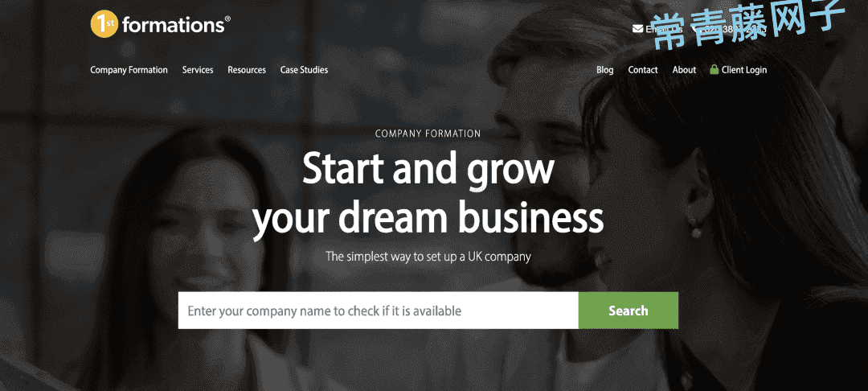The height and width of the screenshot is (391, 868).
Task: Open the Contact page
Action: pyautogui.click(x=643, y=70)
